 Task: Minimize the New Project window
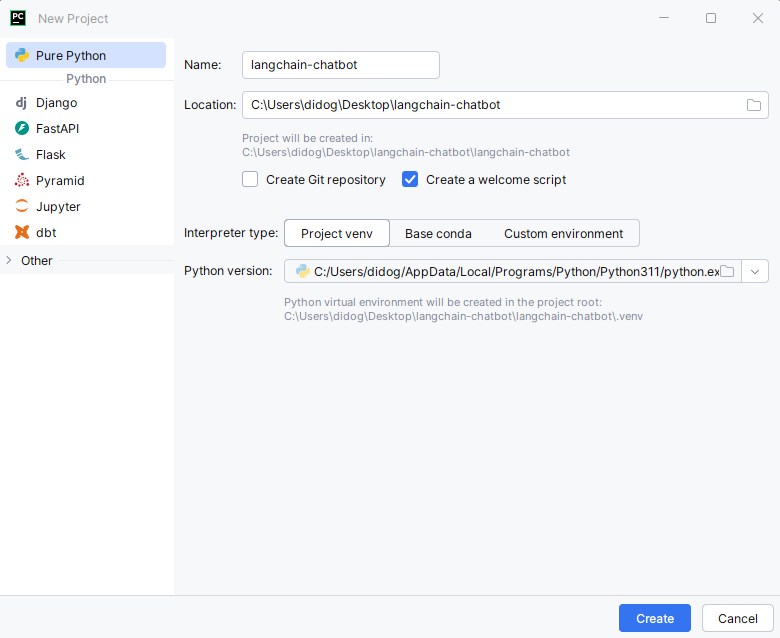664,18
